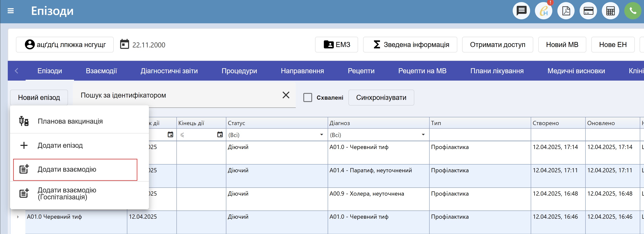Choose Планова вакцинація from the menu

coord(70,121)
